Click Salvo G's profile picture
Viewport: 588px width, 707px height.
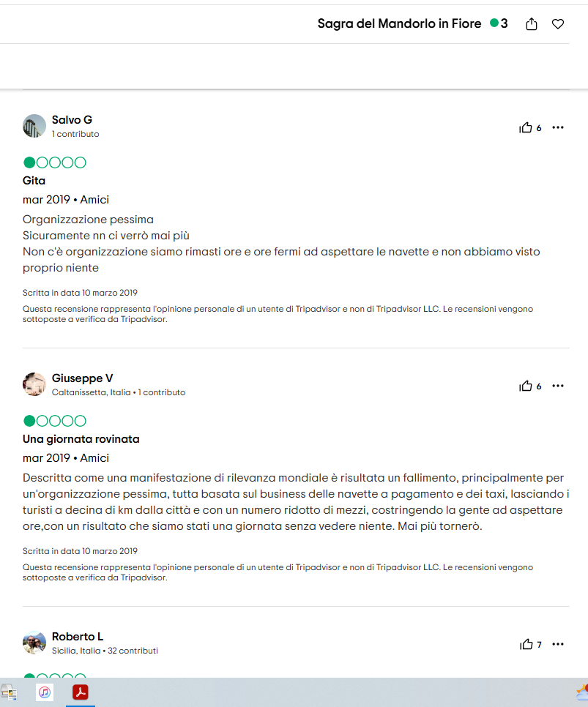(34, 126)
